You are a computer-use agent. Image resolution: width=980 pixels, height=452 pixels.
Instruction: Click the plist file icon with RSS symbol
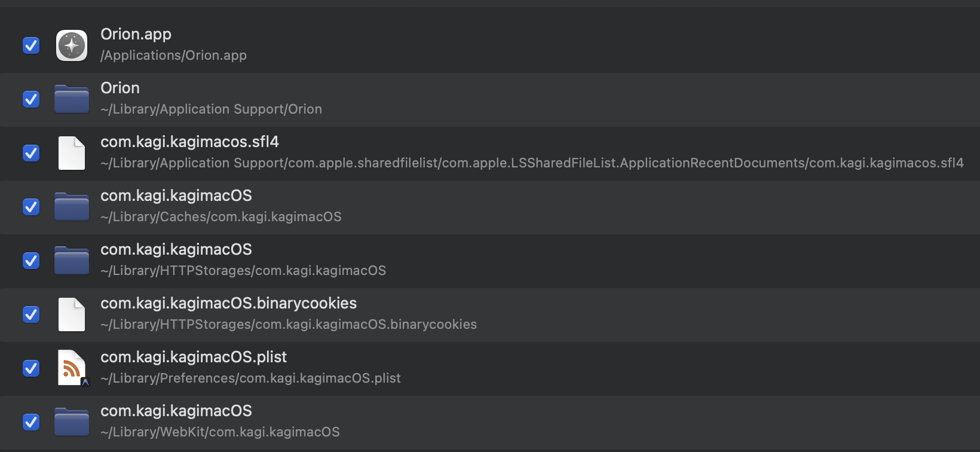[72, 368]
